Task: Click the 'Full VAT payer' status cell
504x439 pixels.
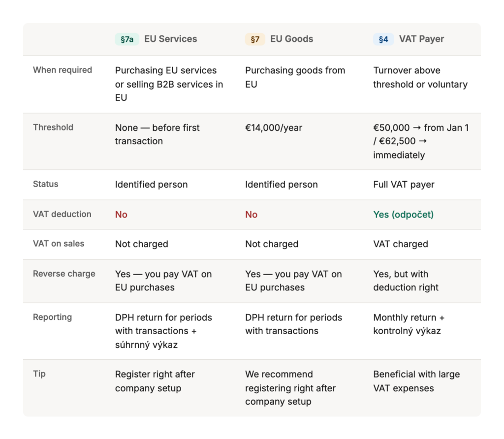Action: tap(404, 185)
